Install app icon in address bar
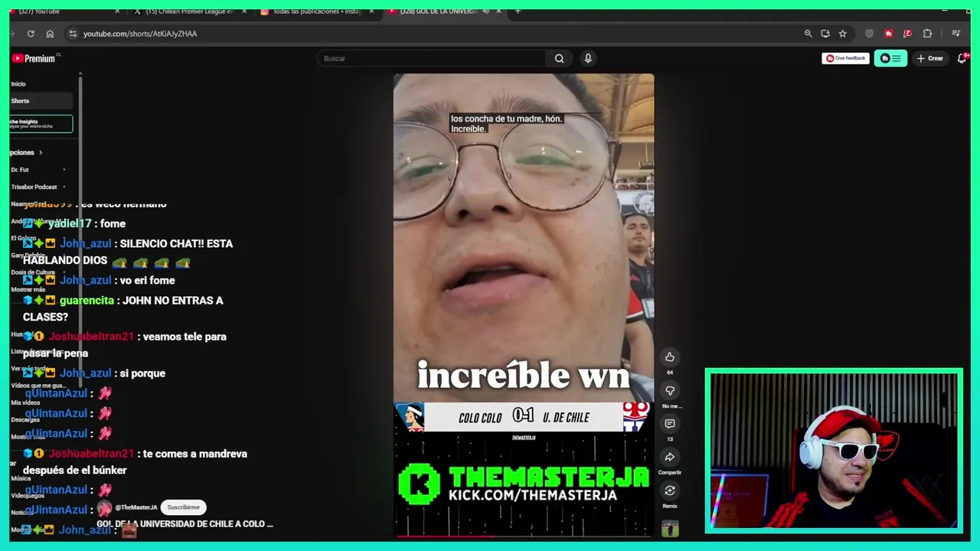 [x=825, y=34]
